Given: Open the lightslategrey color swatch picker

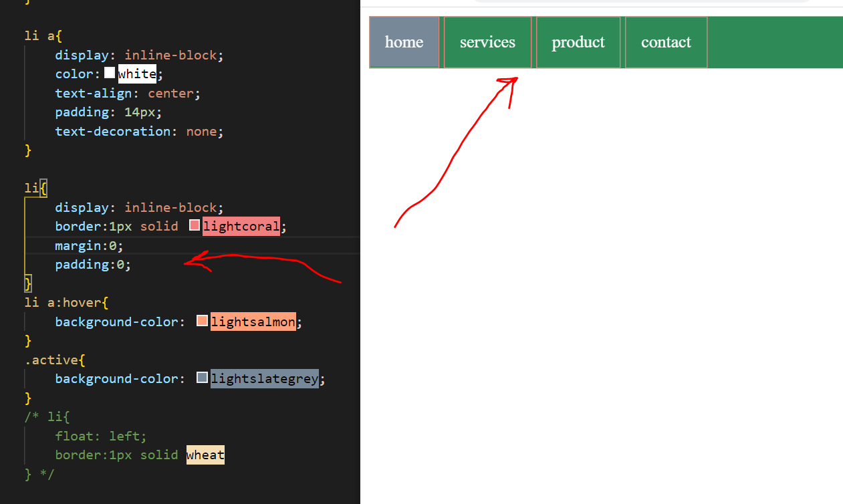Looking at the screenshot, I should click(x=202, y=378).
